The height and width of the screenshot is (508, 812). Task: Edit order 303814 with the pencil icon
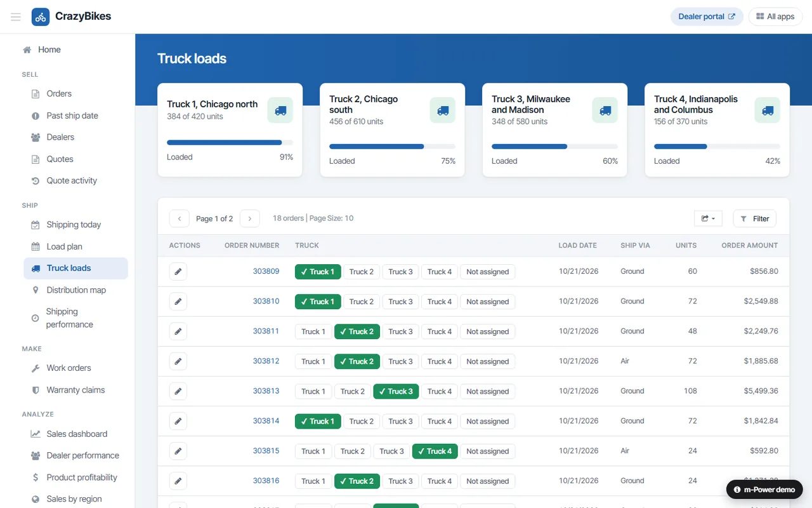coord(178,421)
